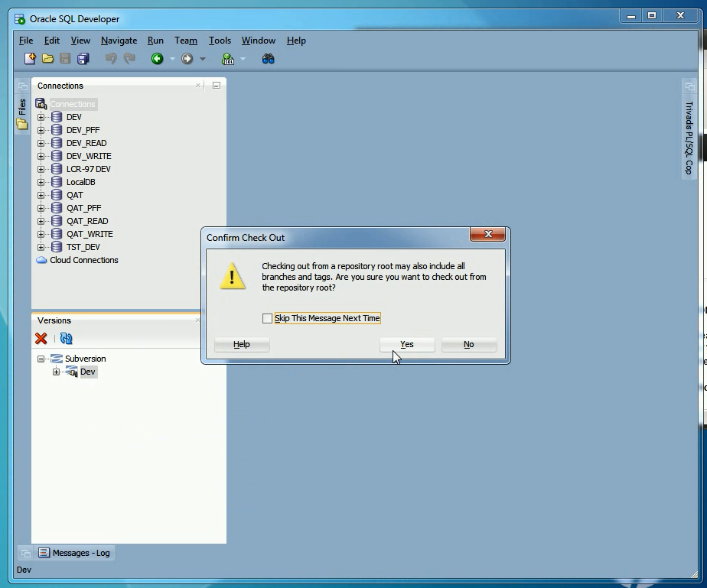Click the Files sidebar folder icon
The width and height of the screenshot is (707, 588).
[x=21, y=124]
